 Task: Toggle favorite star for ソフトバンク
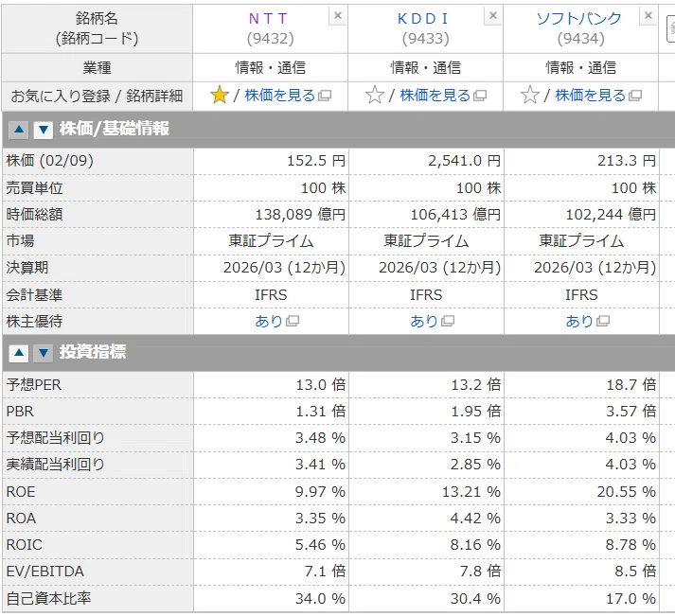[x=530, y=95]
